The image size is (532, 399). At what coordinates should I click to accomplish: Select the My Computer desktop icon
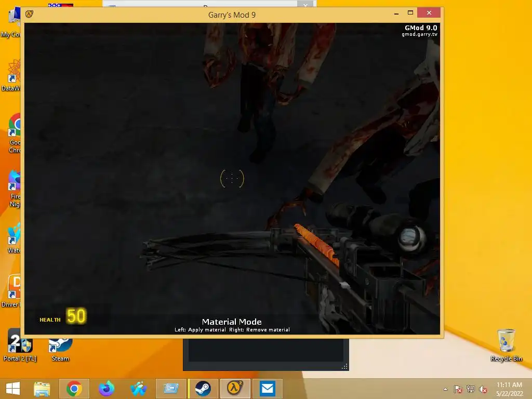[10, 22]
